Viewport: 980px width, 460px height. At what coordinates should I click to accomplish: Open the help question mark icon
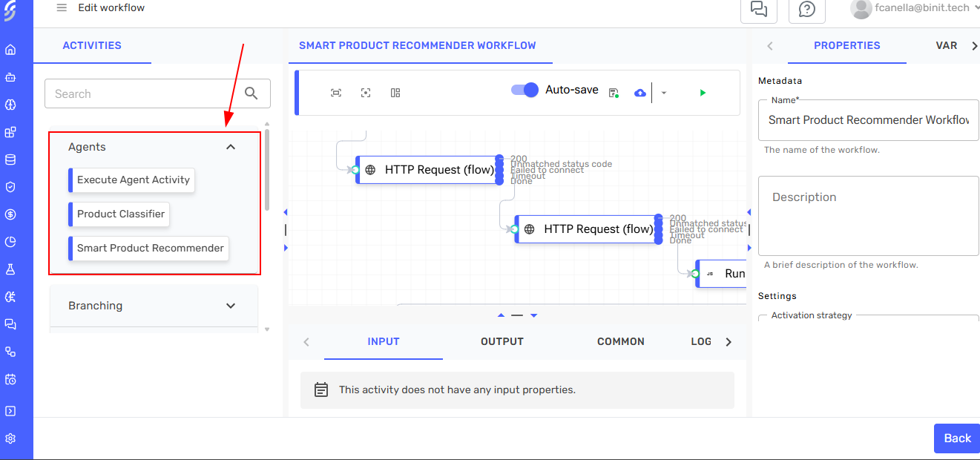[x=806, y=9]
